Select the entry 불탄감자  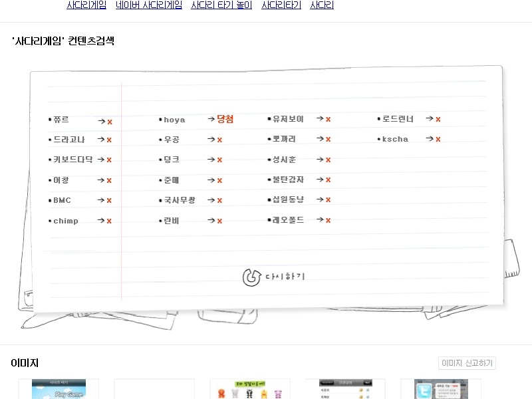pos(288,180)
